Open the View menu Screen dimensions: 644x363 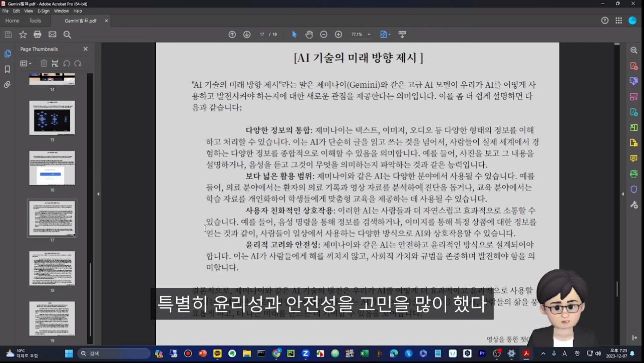[x=29, y=11]
